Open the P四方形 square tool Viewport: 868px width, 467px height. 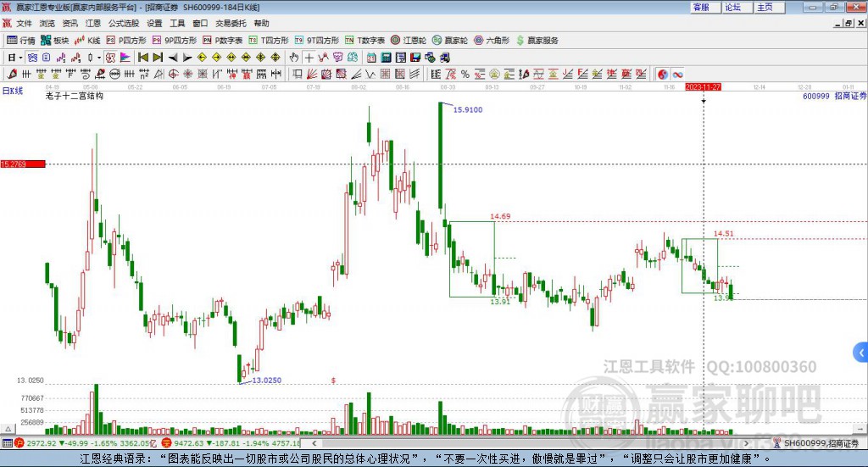click(x=127, y=41)
